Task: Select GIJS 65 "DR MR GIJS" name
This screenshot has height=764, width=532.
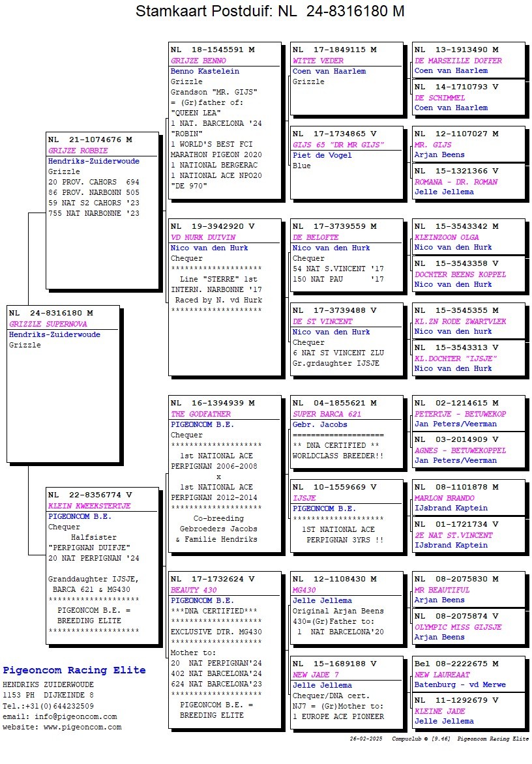Action: [338, 145]
